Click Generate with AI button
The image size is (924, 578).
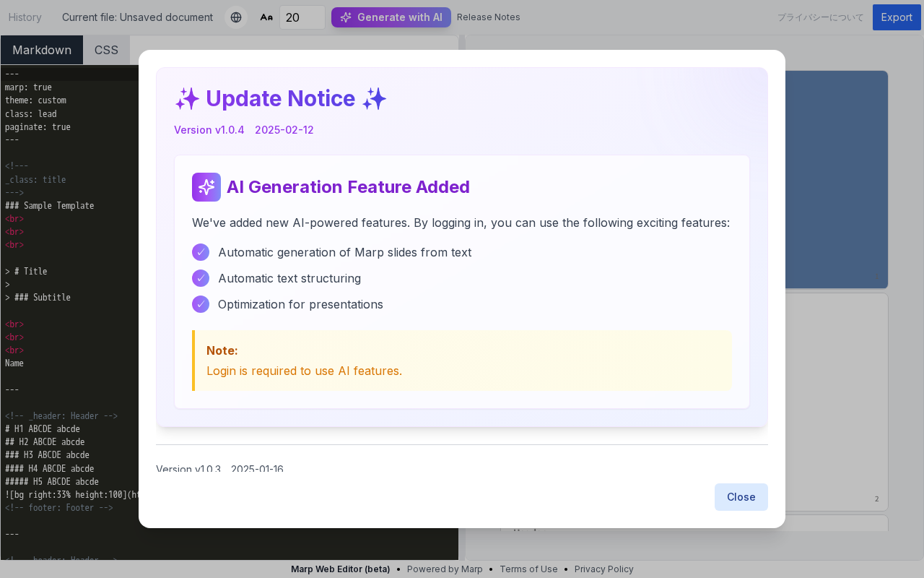click(x=391, y=17)
